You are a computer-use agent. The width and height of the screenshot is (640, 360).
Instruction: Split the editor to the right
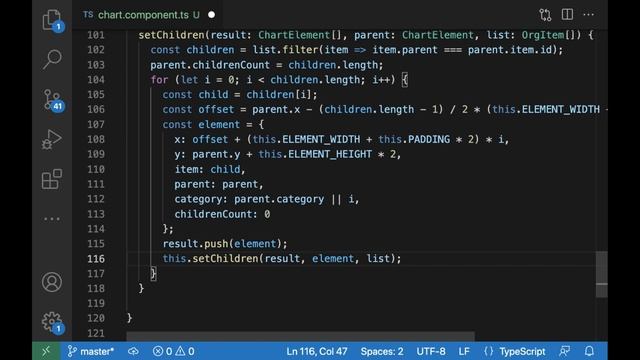point(567,14)
